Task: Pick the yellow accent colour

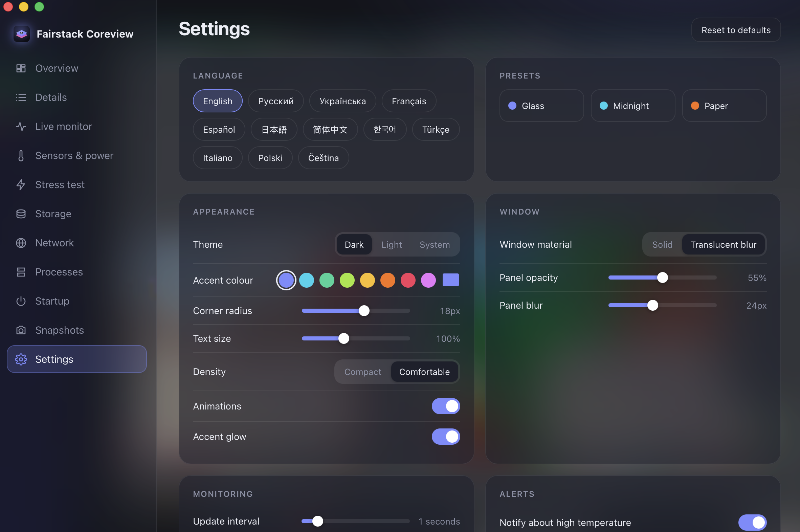Action: (368, 280)
